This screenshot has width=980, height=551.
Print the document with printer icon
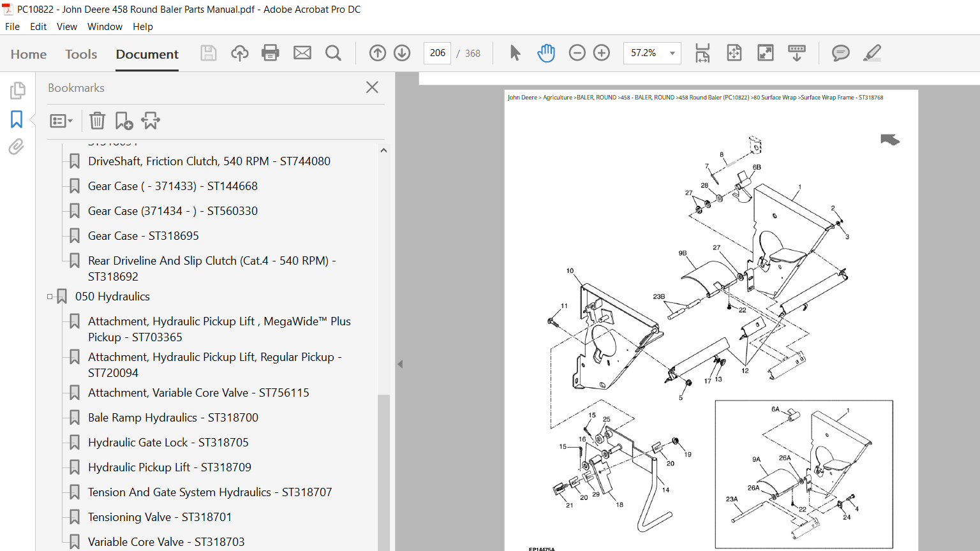[271, 53]
